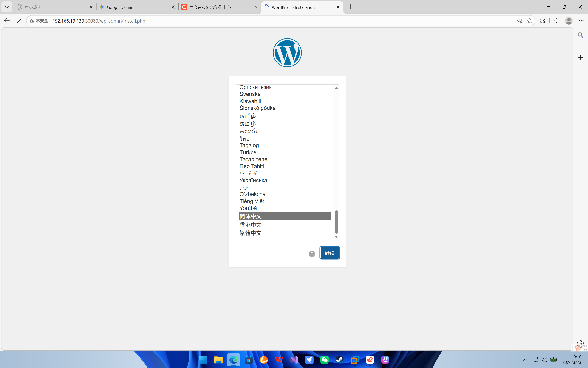Open VMware Workstation from the taskbar
588x368 pixels.
pos(355,360)
